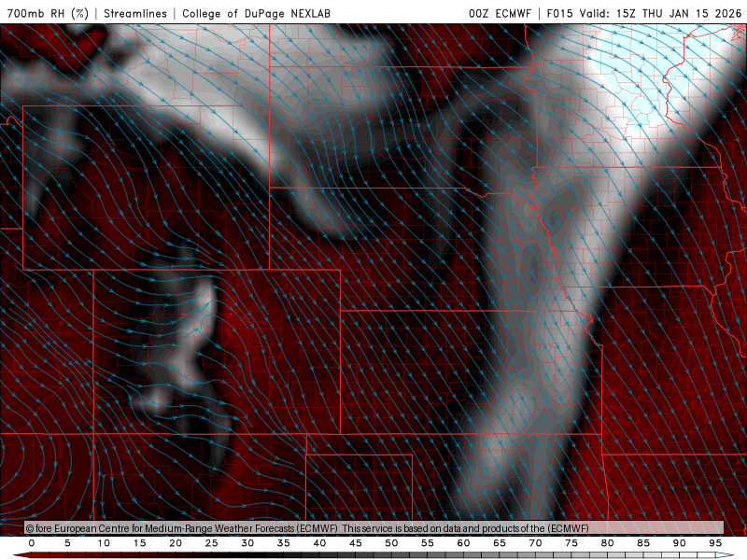
Task: Click the "95" value on color scale
Action: click(715, 543)
